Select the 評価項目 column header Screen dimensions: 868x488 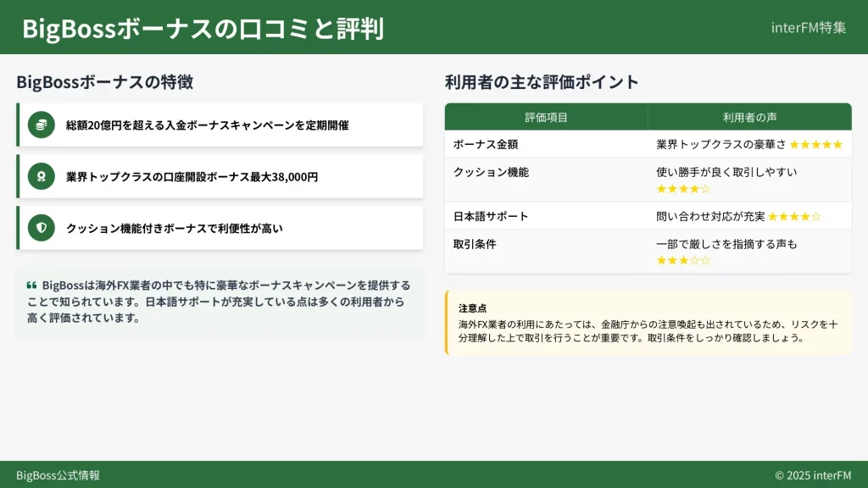(x=546, y=117)
